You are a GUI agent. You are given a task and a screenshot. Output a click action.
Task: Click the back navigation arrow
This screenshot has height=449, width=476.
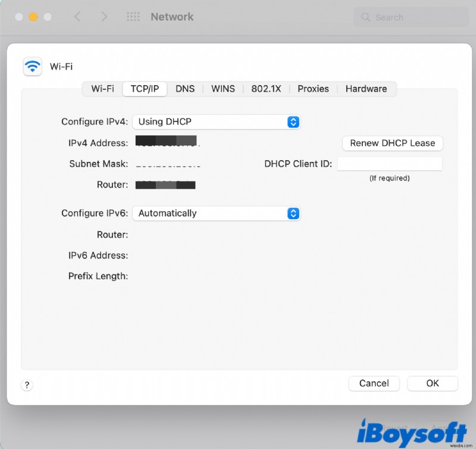(x=77, y=17)
